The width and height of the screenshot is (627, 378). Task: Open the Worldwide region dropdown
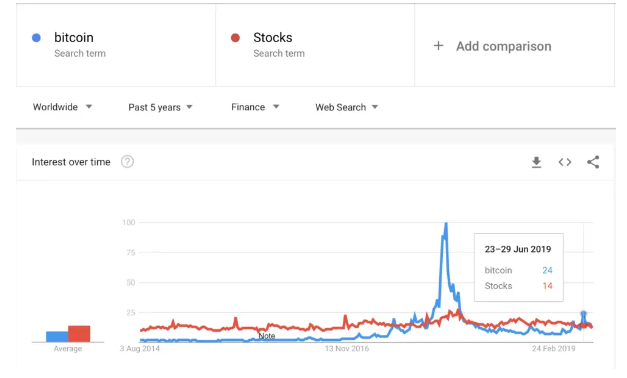click(62, 107)
